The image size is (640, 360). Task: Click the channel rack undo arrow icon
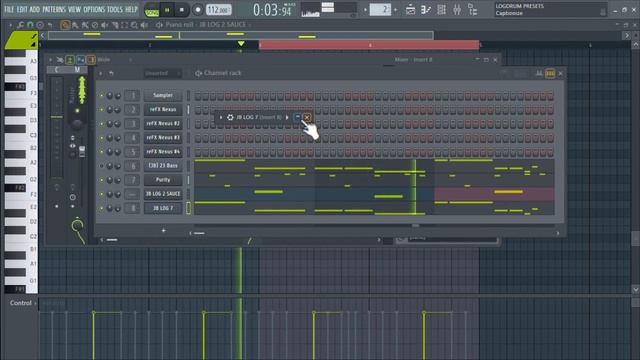coord(111,73)
